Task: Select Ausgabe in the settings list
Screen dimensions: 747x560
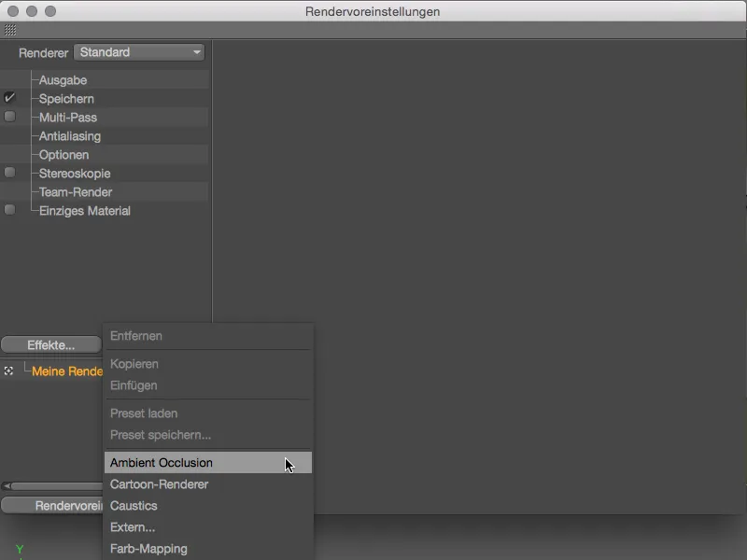Action: (63, 80)
